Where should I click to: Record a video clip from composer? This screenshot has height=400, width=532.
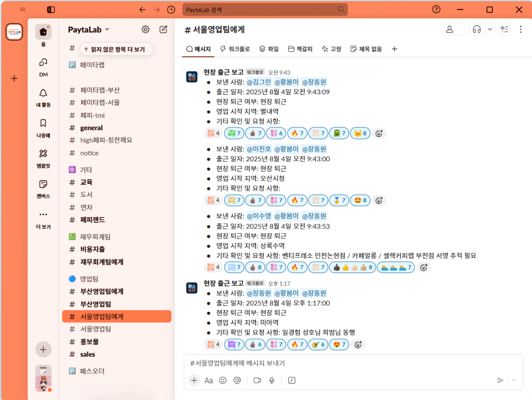coord(257,380)
